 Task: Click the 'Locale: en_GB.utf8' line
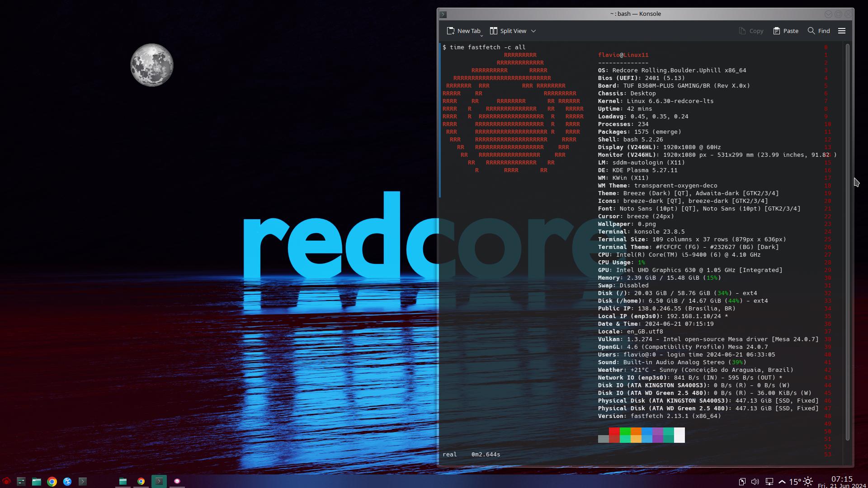click(x=631, y=331)
